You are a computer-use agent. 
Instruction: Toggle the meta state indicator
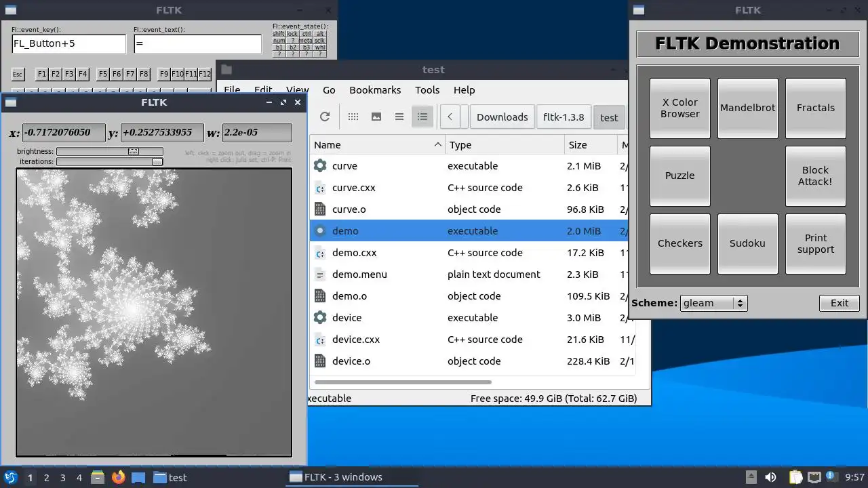click(307, 41)
